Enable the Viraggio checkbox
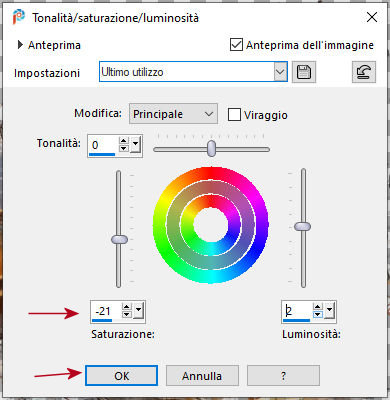This screenshot has height=400, width=390. [x=234, y=115]
